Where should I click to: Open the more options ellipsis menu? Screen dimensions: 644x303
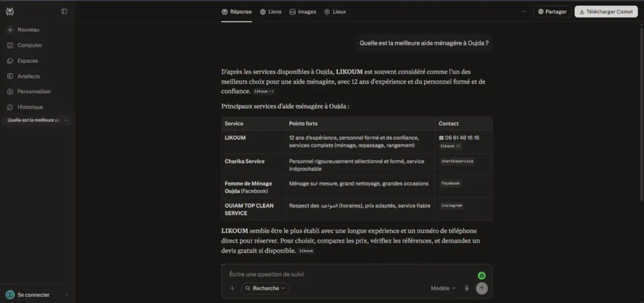click(x=524, y=11)
